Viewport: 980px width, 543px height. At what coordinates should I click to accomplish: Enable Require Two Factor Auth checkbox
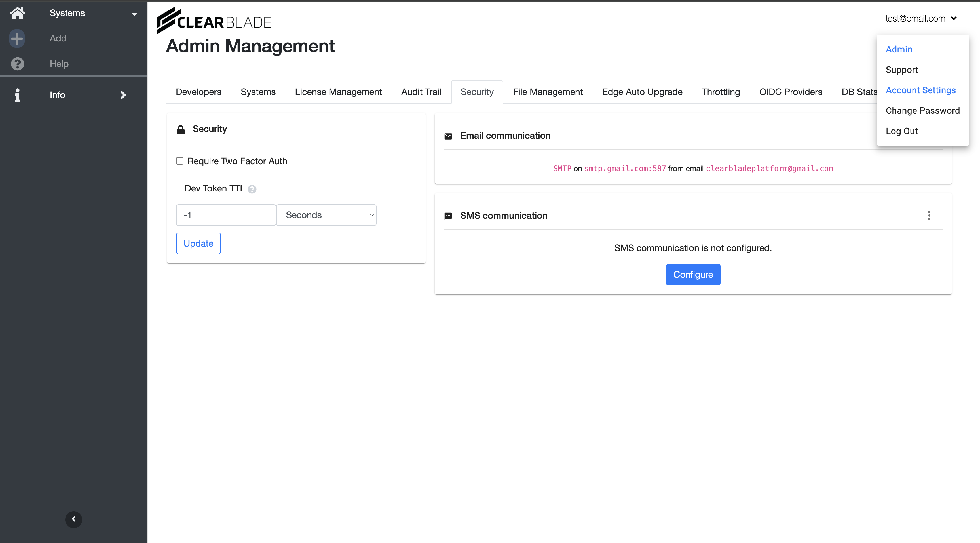click(x=179, y=161)
